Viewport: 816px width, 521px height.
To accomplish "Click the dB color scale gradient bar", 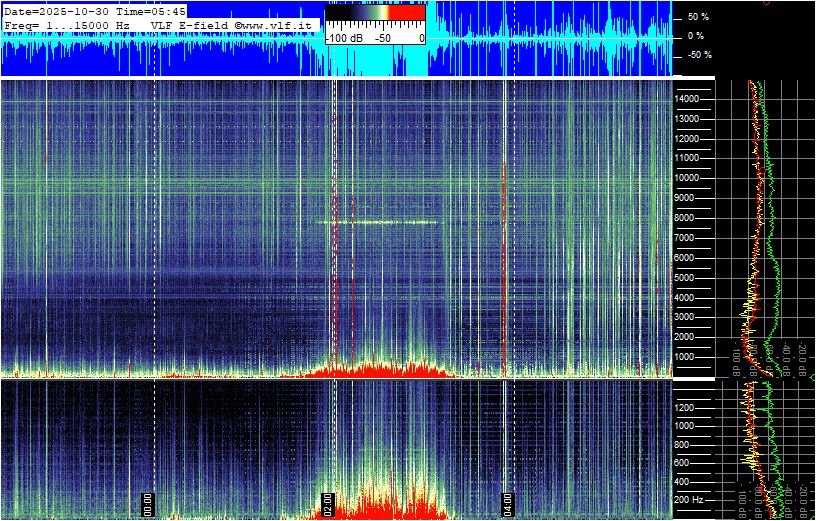I will tap(375, 12).
